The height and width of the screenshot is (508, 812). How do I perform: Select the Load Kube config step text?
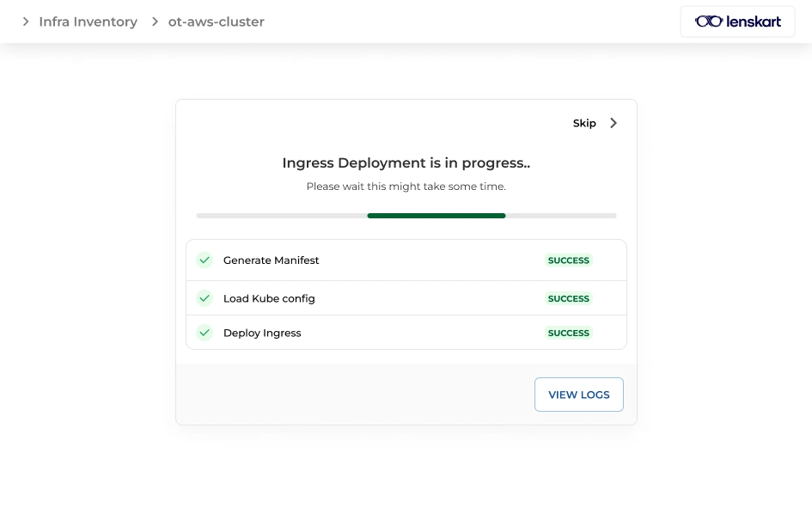coord(269,299)
